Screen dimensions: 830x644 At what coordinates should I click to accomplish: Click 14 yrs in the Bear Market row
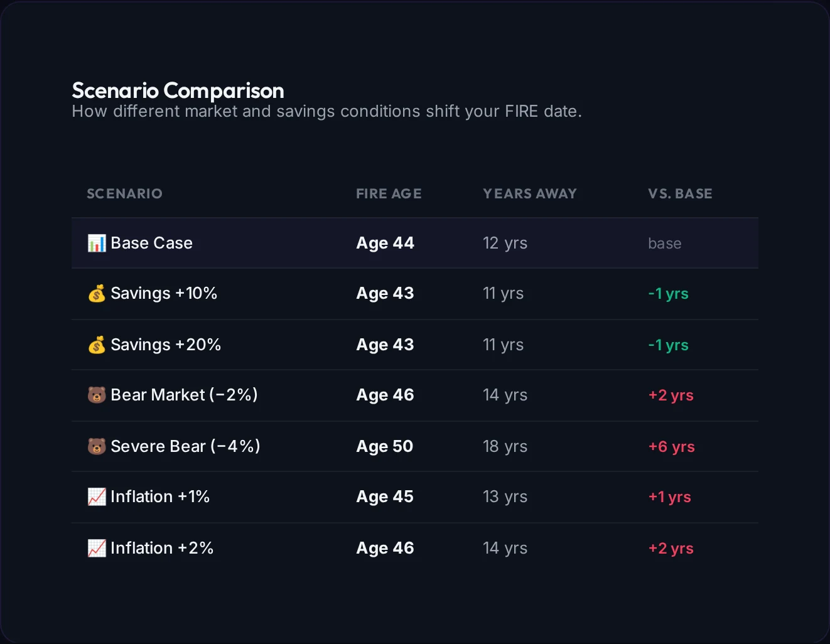(505, 395)
